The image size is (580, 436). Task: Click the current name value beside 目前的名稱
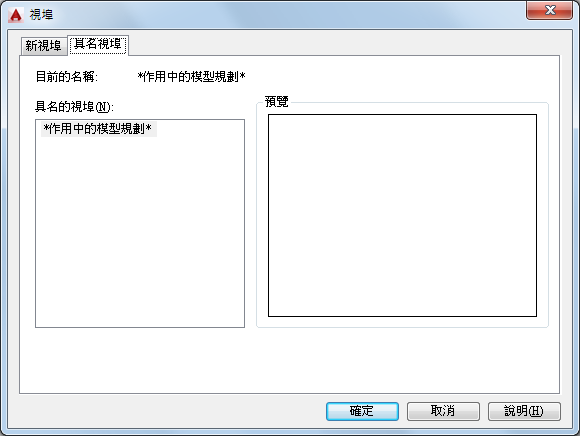point(192,77)
